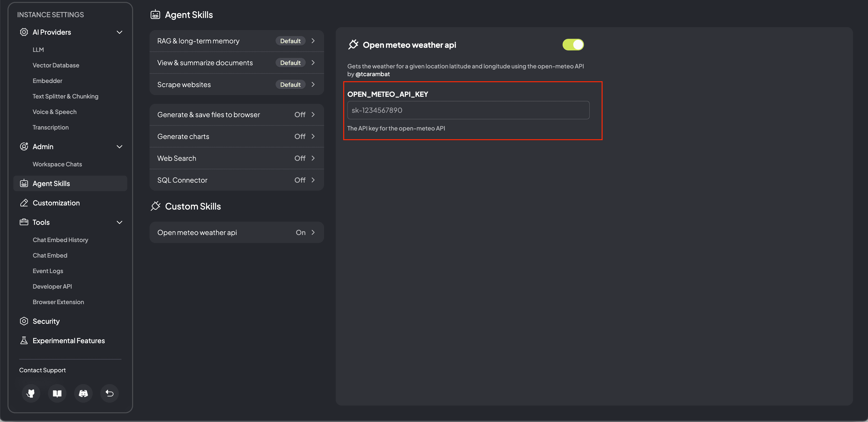
Task: Collapse the Admin section chevron
Action: point(119,147)
